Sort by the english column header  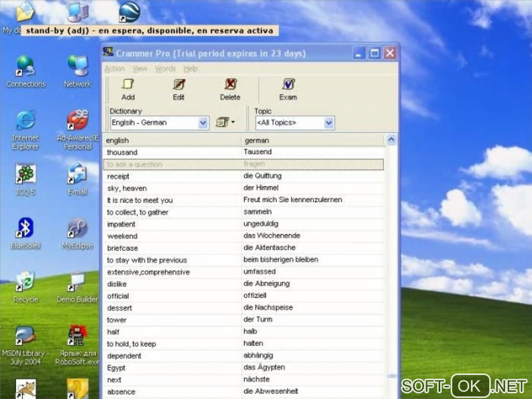172,140
